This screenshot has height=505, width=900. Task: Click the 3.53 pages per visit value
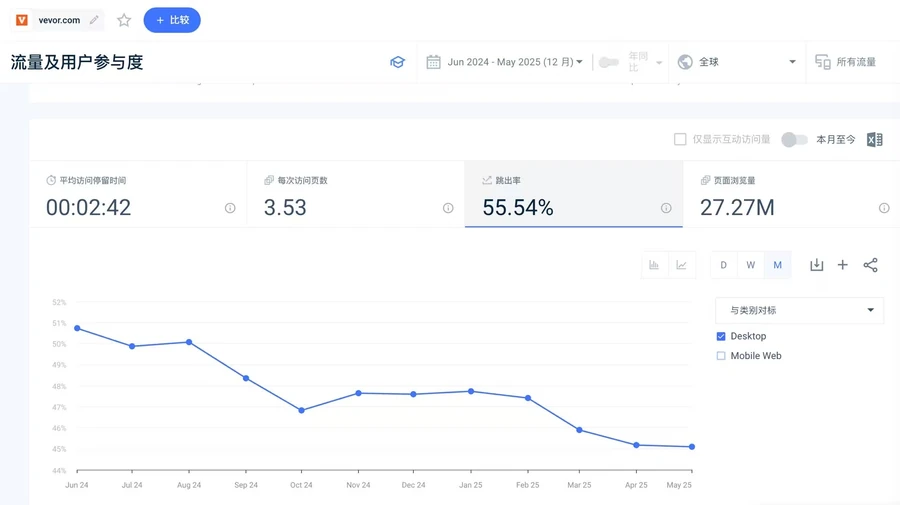[x=285, y=208]
